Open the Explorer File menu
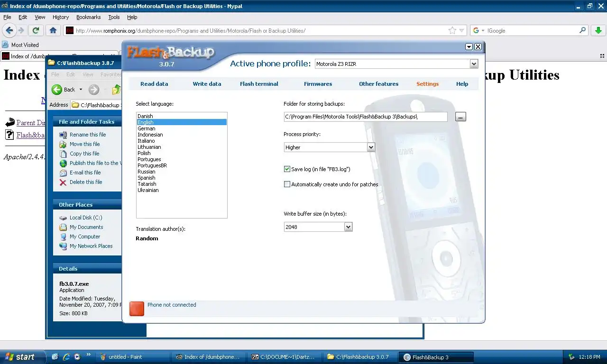 [x=55, y=74]
